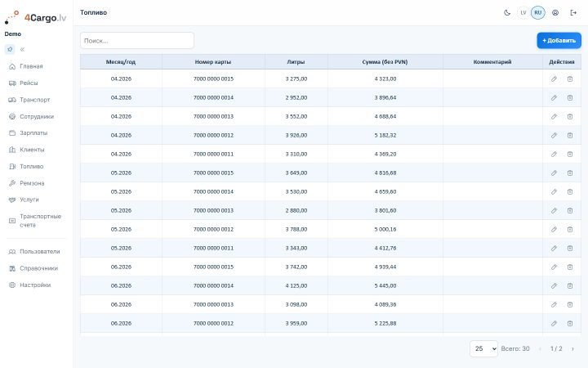Image resolution: width=588 pixels, height=368 pixels.
Task: Delete the row with sum 5 182,32
Action: tap(570, 135)
